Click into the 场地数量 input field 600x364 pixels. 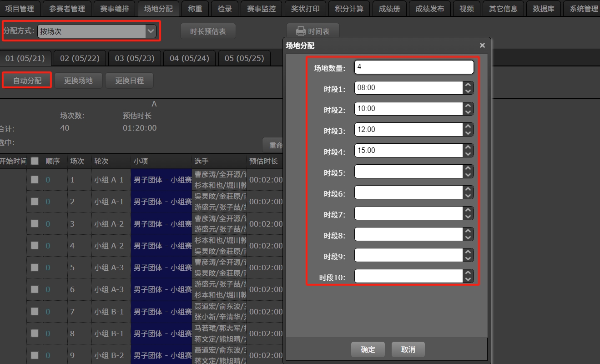[413, 67]
